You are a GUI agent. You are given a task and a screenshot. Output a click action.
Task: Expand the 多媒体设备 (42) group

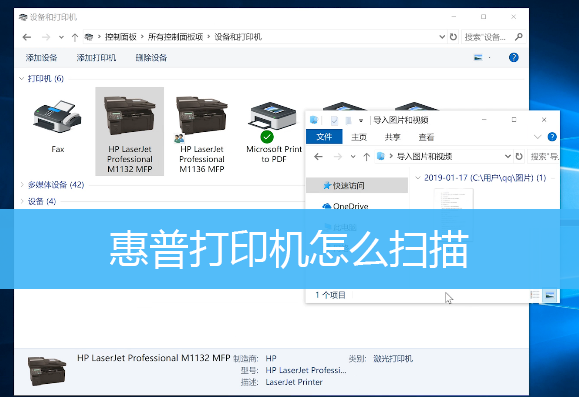coord(22,185)
